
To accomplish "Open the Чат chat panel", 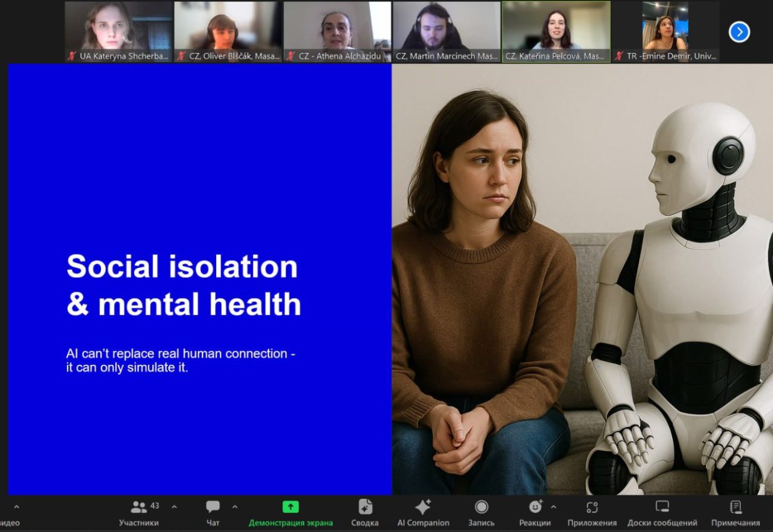I will point(213,507).
